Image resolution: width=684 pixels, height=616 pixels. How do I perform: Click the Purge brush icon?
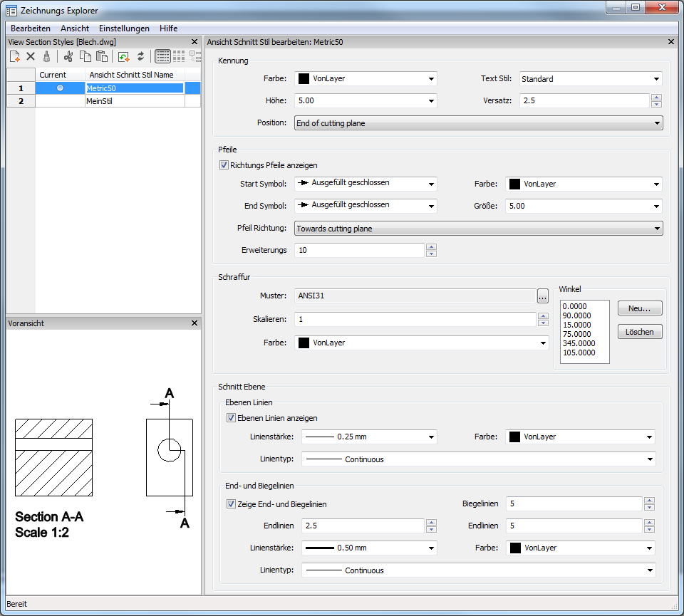pyautogui.click(x=47, y=56)
